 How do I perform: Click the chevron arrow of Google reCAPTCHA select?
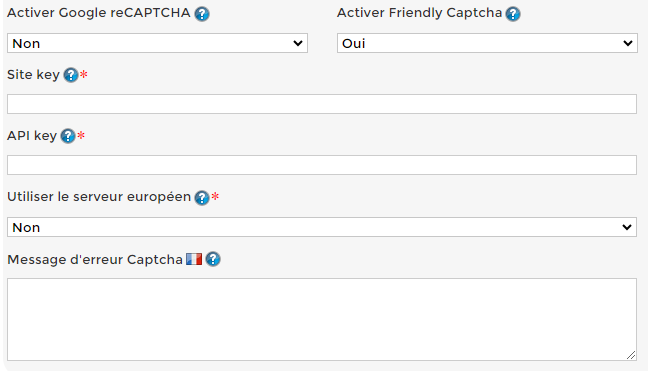tap(298, 43)
